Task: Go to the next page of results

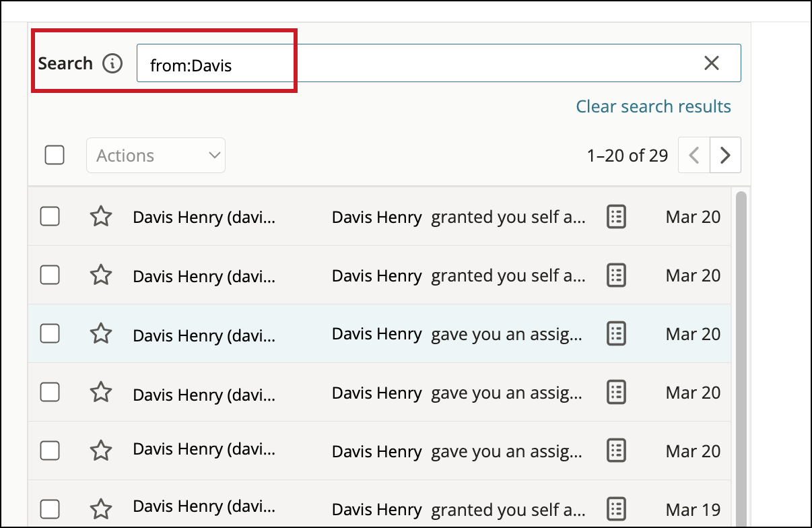Action: (x=725, y=155)
